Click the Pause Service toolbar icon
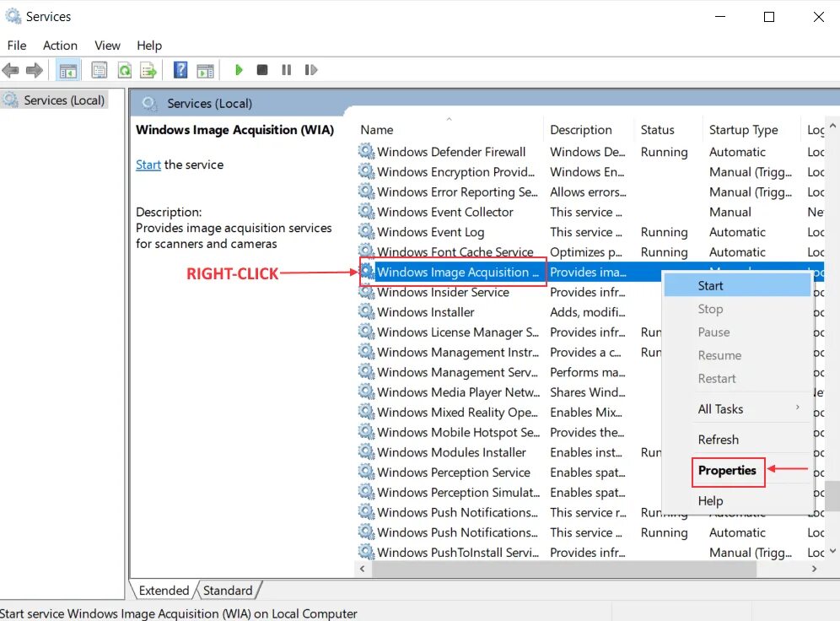840x621 pixels. click(287, 70)
